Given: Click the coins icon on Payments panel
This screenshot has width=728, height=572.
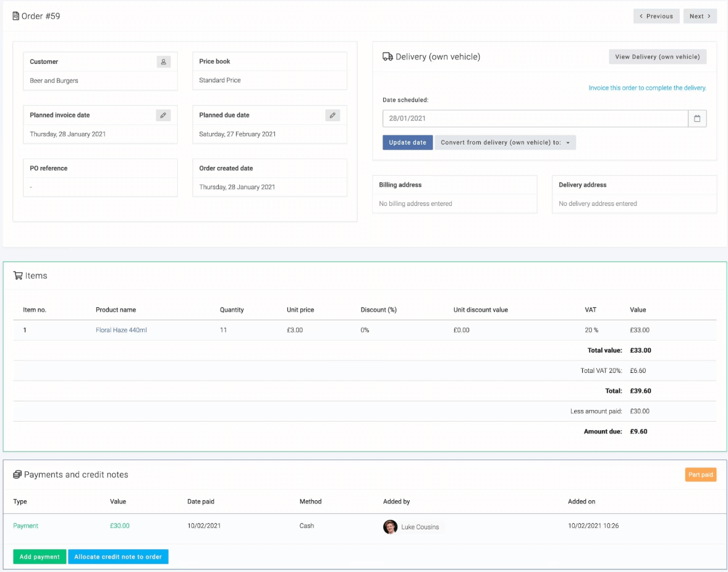Looking at the screenshot, I should pos(17,474).
